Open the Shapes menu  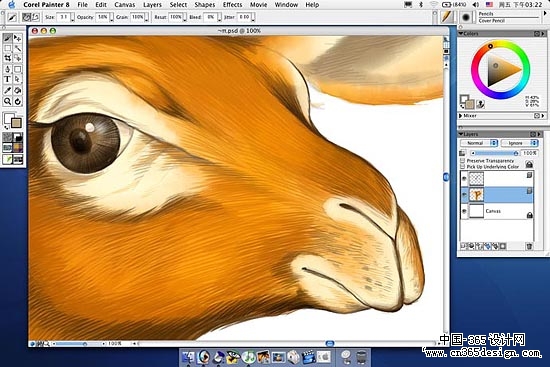204,5
